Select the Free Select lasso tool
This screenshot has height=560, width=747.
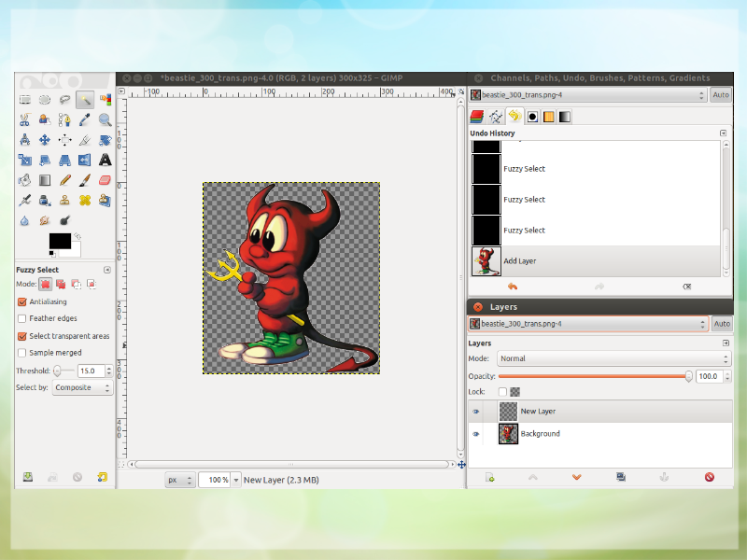pyautogui.click(x=64, y=100)
